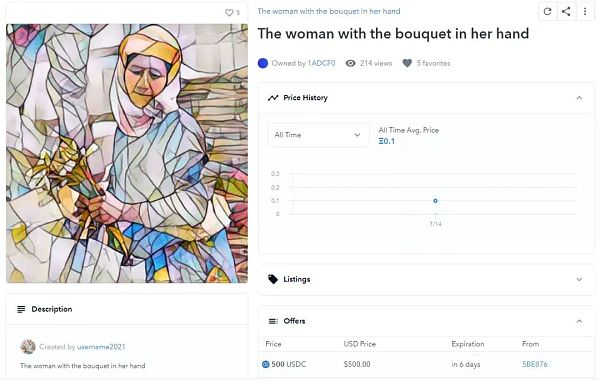Open the three-dot more options menu
600x381 pixels.
click(x=585, y=11)
